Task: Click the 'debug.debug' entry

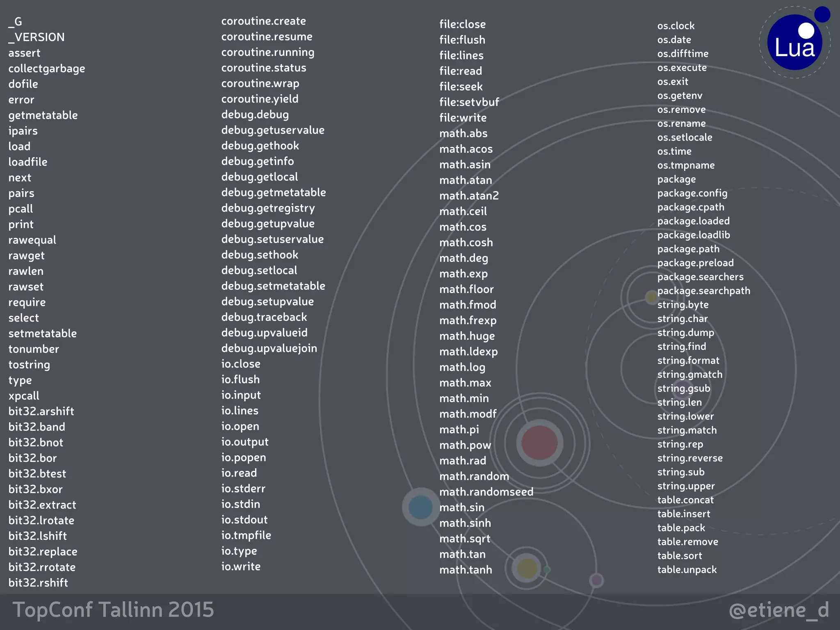Action: click(255, 114)
